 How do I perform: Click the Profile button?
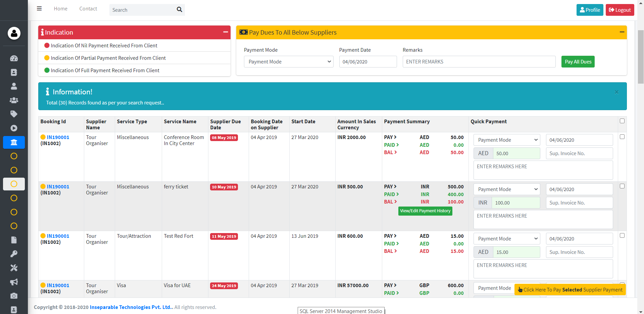click(x=590, y=10)
